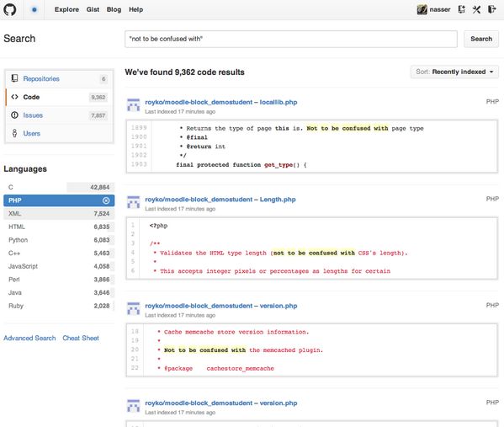
Task: Select Users person icon in sidebar
Action: click(x=14, y=133)
